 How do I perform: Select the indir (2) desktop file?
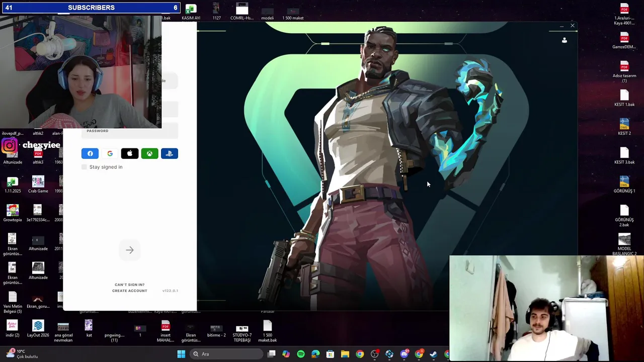tap(13, 329)
